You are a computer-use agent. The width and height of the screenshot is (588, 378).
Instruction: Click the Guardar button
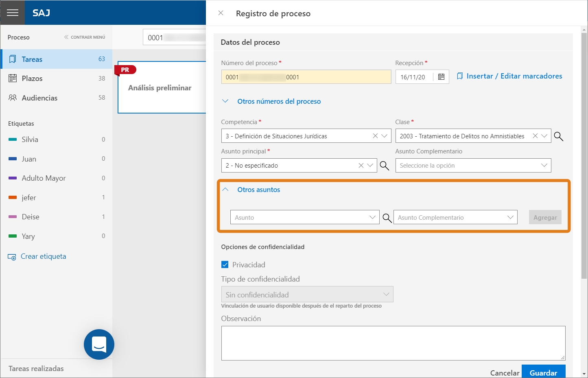tap(543, 372)
